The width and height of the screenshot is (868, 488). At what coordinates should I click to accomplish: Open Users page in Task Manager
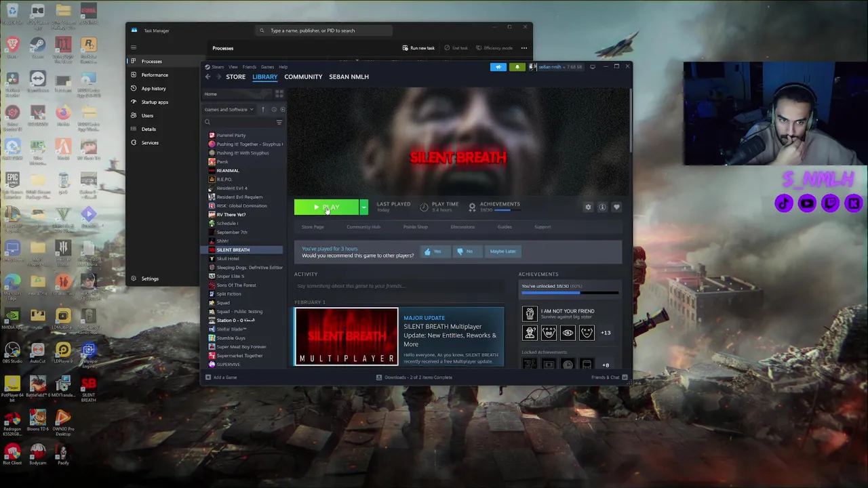point(147,116)
